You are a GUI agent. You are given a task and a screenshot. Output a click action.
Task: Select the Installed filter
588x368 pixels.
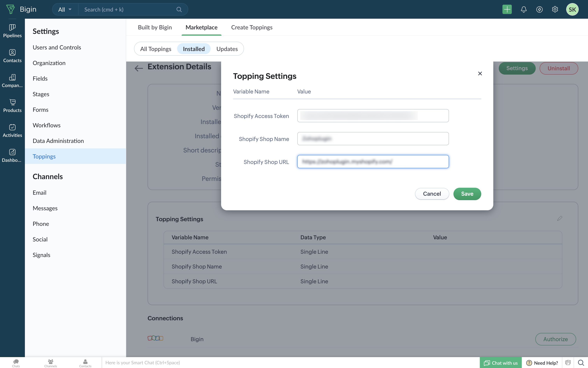(194, 49)
